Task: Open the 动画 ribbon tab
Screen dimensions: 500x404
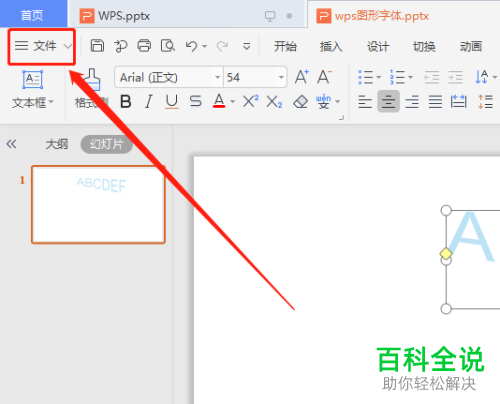Action: click(x=471, y=46)
